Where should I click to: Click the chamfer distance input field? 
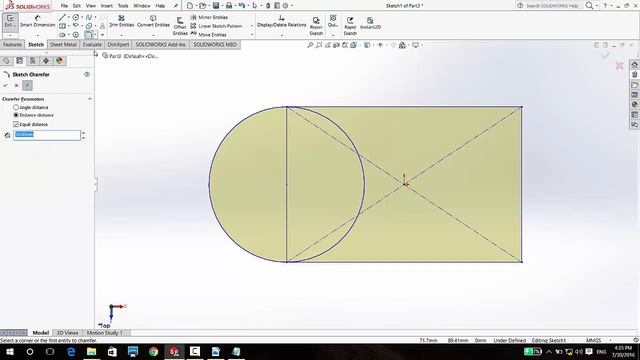click(47, 135)
